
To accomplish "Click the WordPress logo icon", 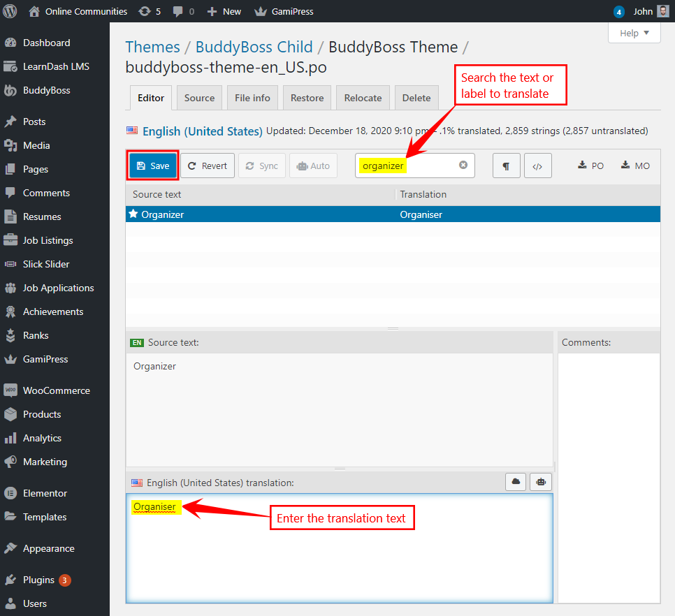I will [10, 11].
